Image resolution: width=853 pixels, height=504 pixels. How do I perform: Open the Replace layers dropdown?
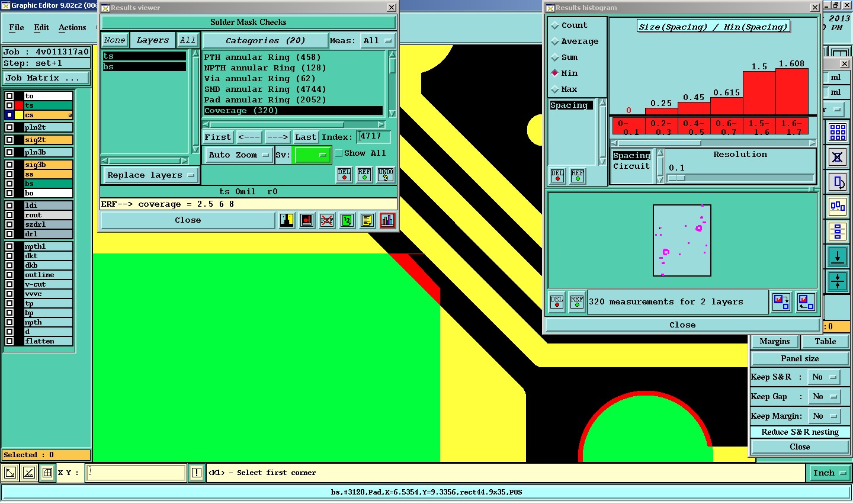tap(151, 175)
